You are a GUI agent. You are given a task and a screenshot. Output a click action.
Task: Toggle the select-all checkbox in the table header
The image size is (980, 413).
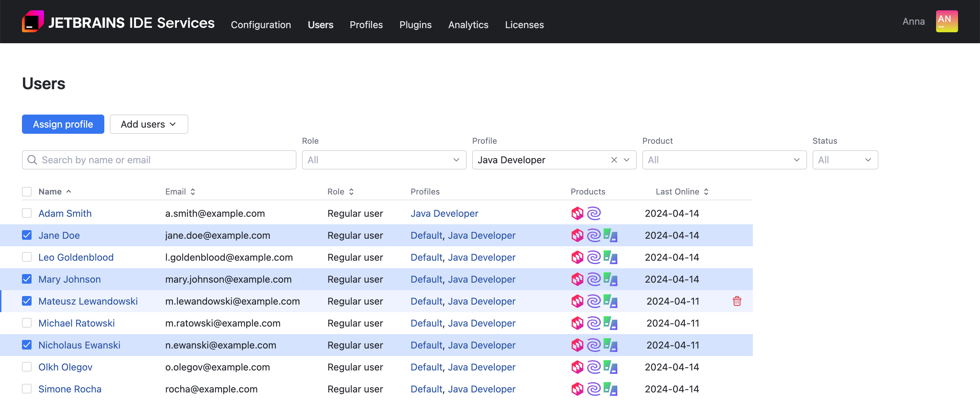[27, 192]
